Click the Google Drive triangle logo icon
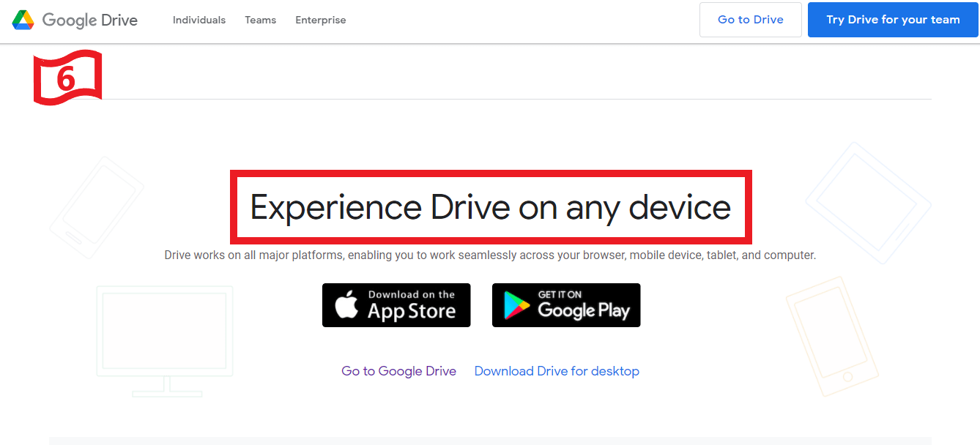Viewport: 980px width, 445px height. (23, 20)
